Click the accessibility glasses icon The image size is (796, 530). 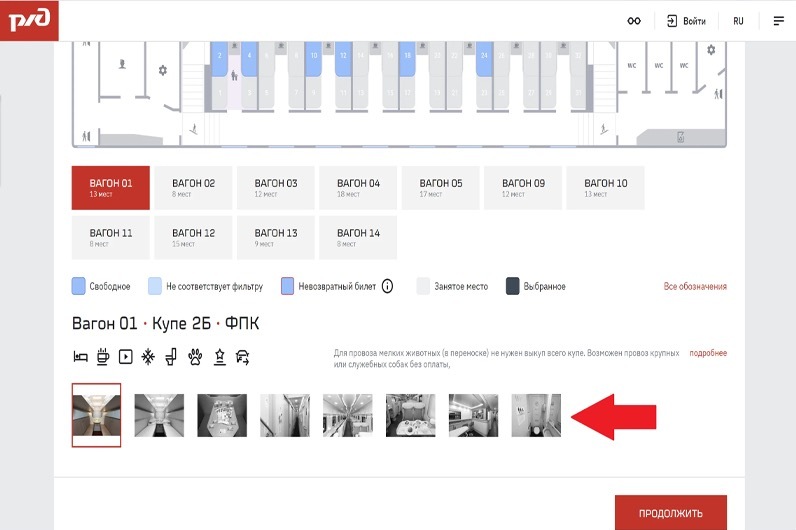click(633, 21)
